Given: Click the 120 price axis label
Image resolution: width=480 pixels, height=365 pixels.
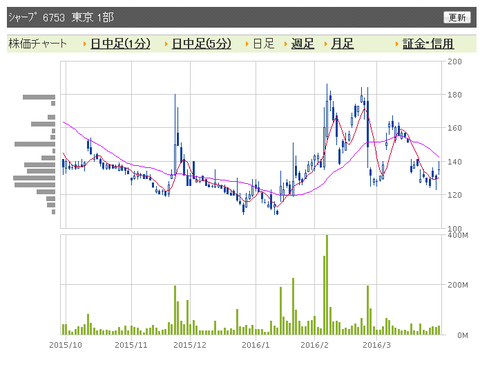Looking at the screenshot, I should coord(455,195).
